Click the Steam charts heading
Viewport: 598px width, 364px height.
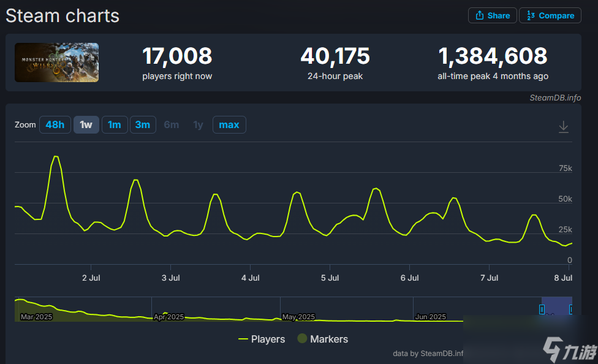(62, 16)
